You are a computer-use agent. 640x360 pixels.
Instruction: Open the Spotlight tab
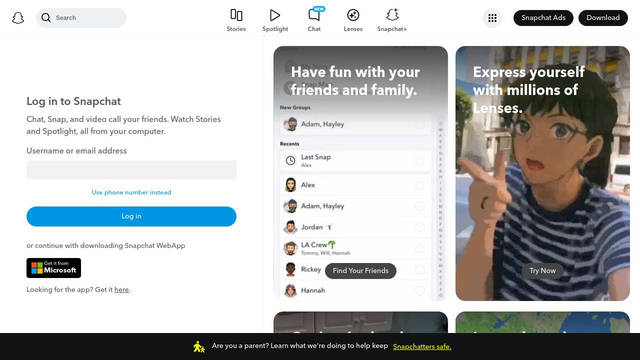[275, 20]
